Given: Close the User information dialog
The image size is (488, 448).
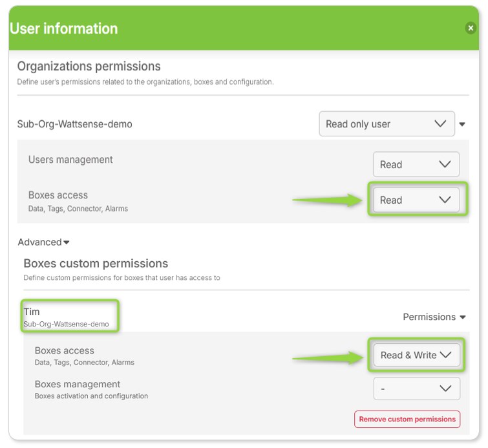Looking at the screenshot, I should tap(471, 28).
